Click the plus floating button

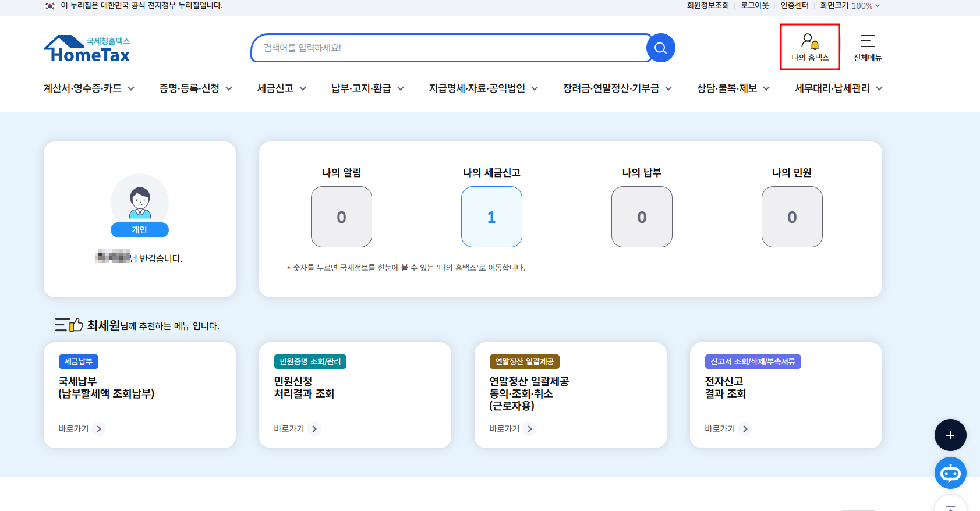click(x=950, y=435)
